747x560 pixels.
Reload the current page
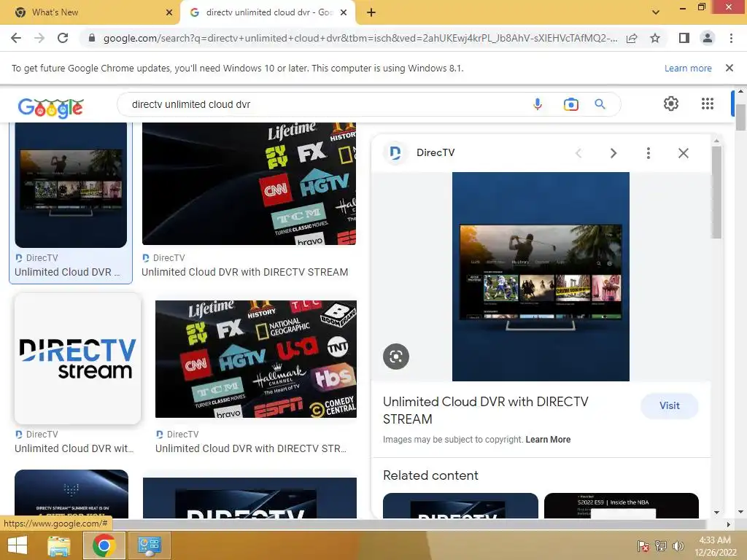click(63, 38)
